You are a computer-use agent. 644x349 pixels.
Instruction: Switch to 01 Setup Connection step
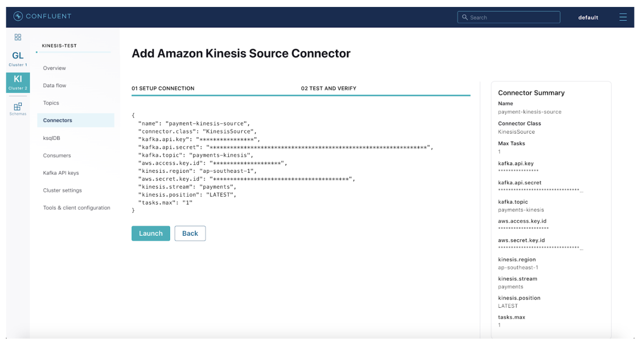click(163, 88)
